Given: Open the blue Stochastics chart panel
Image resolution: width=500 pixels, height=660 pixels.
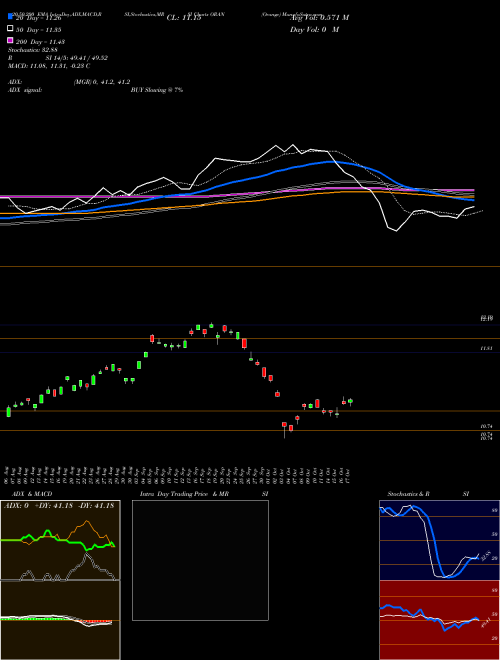Looking at the screenshot, I should [439, 540].
